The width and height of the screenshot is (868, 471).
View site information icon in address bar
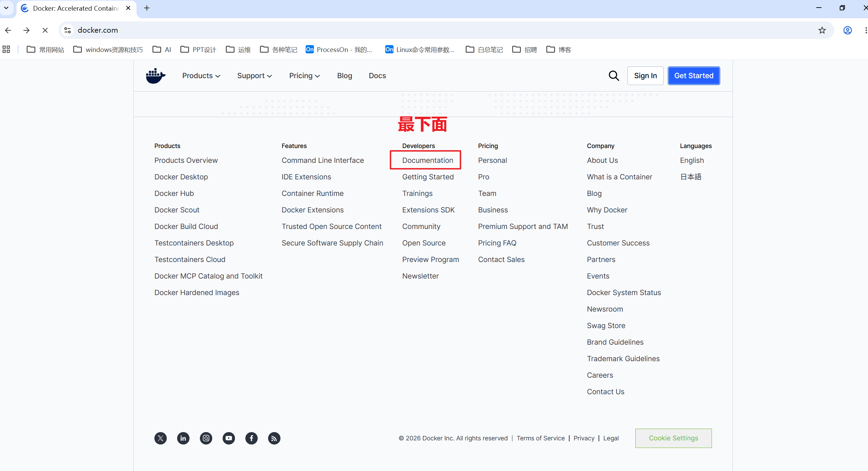tap(68, 30)
